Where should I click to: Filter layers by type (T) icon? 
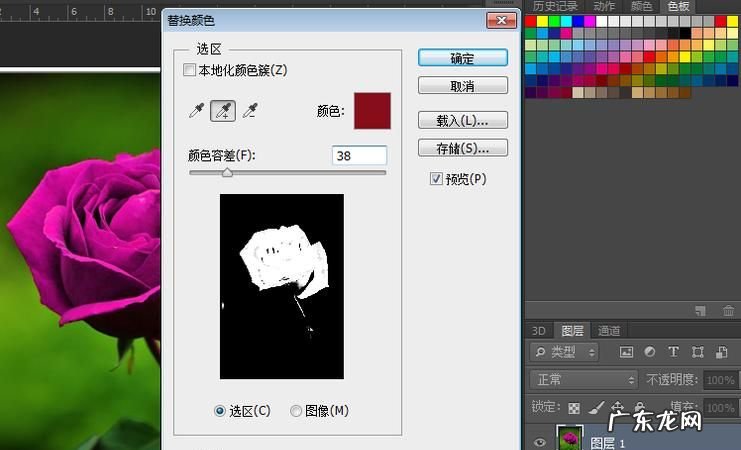pos(673,352)
